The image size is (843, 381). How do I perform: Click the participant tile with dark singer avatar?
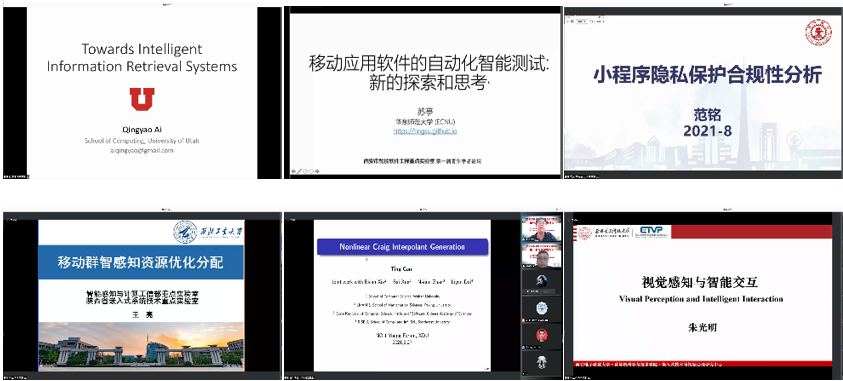pos(541,282)
